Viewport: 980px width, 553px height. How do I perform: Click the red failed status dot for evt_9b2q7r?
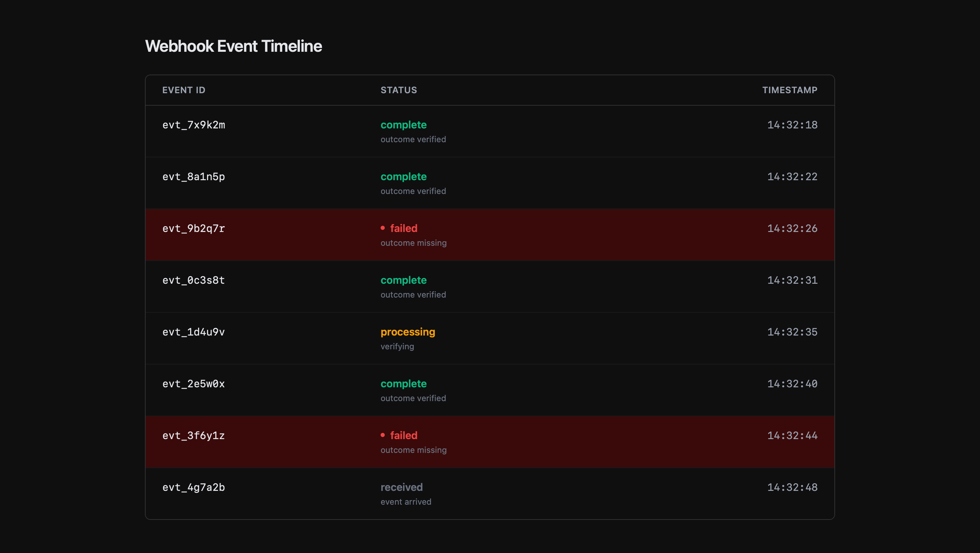[383, 227]
